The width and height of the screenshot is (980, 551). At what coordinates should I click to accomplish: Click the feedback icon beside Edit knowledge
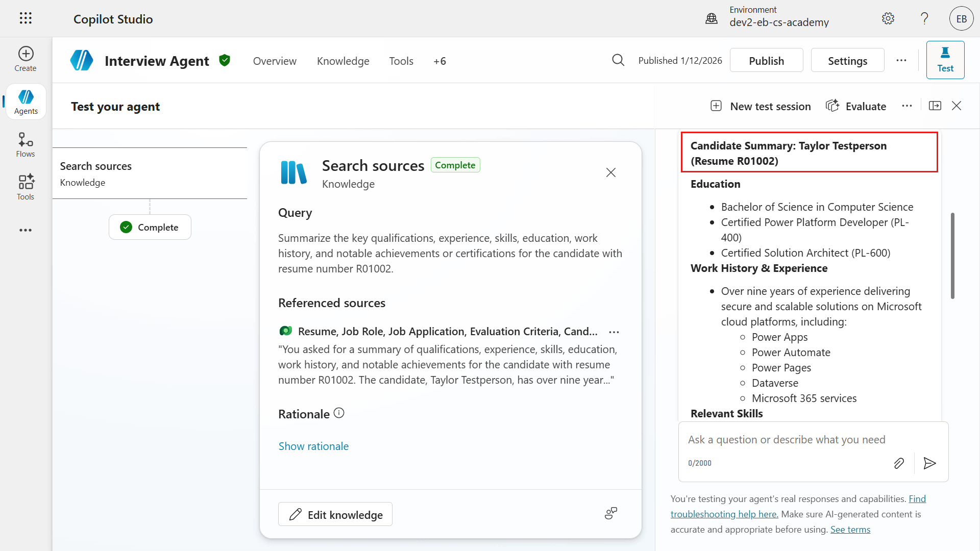click(611, 513)
